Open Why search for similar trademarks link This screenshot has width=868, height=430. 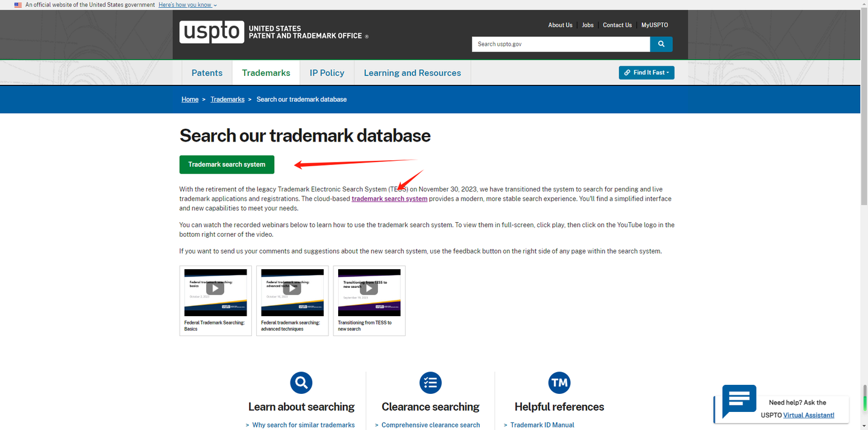coord(303,425)
